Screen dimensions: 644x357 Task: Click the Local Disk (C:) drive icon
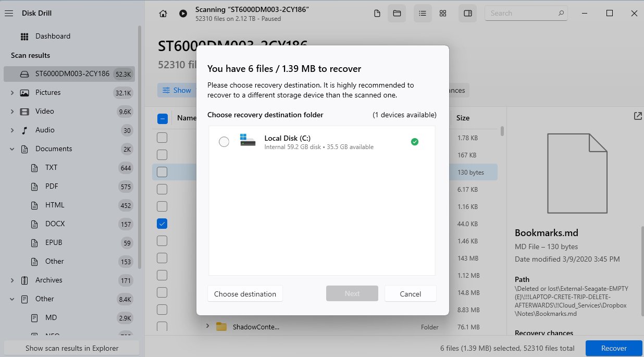247,140
